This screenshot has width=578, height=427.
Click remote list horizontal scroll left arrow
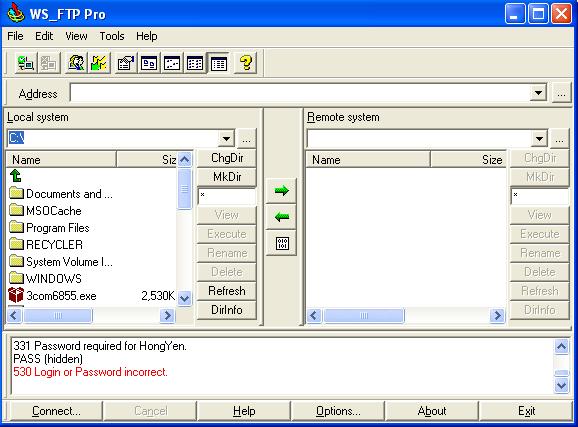[314, 315]
